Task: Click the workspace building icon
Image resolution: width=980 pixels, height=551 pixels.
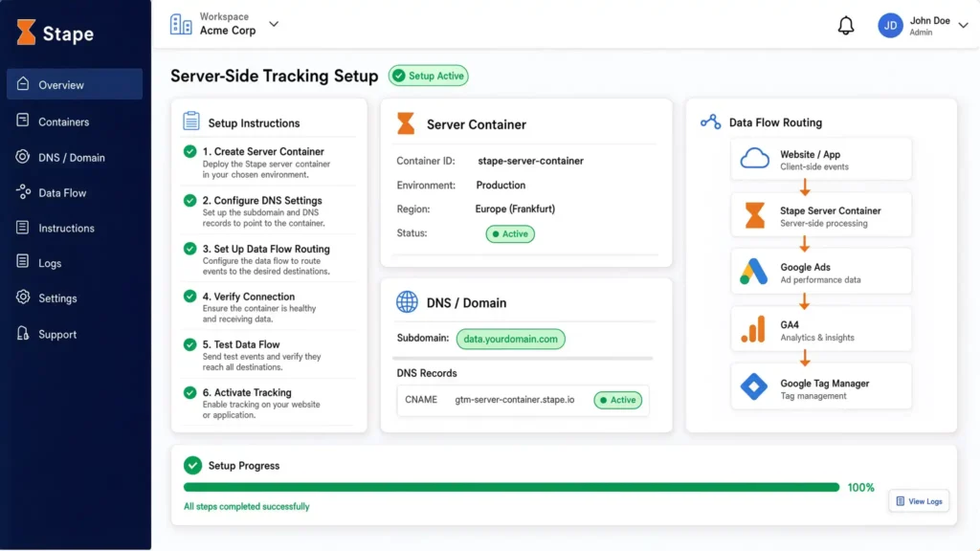Action: (181, 24)
